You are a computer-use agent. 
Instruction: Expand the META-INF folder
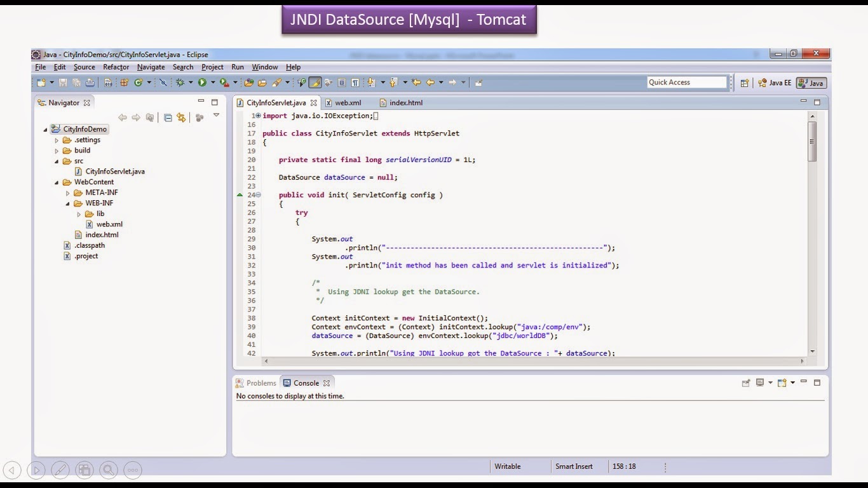tap(68, 193)
